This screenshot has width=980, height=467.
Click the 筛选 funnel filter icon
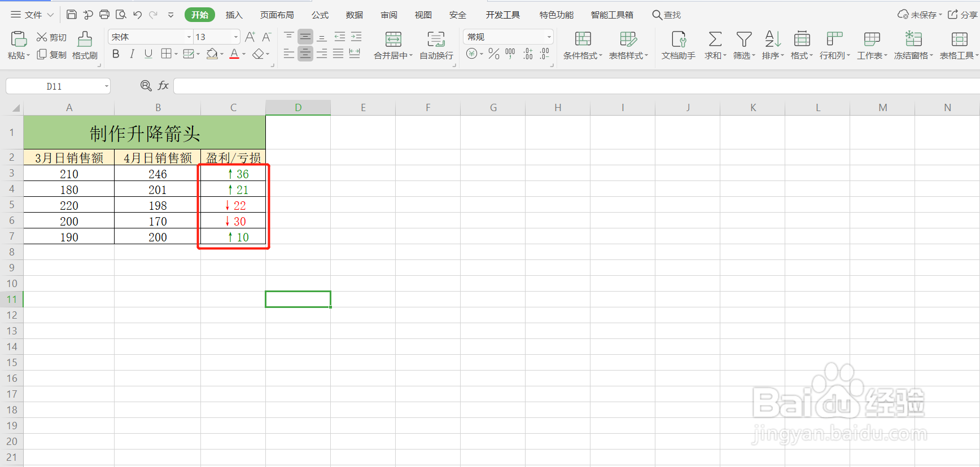[x=744, y=39]
